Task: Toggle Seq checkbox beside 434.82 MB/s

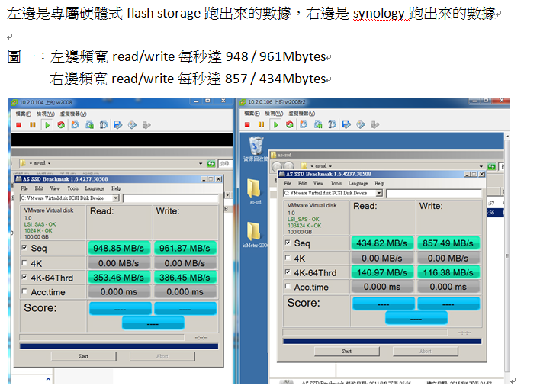Action: [x=288, y=243]
